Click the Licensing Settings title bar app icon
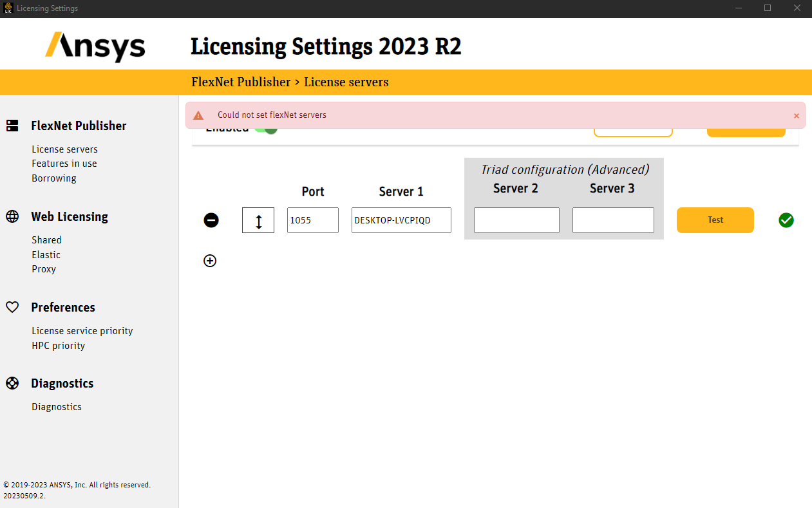Screen dimensions: 812x508 point(8,8)
